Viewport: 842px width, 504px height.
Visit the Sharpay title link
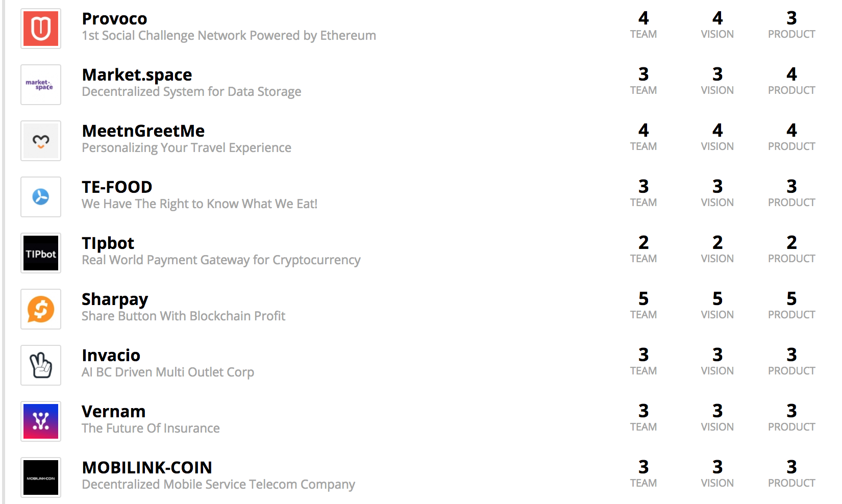click(x=115, y=299)
